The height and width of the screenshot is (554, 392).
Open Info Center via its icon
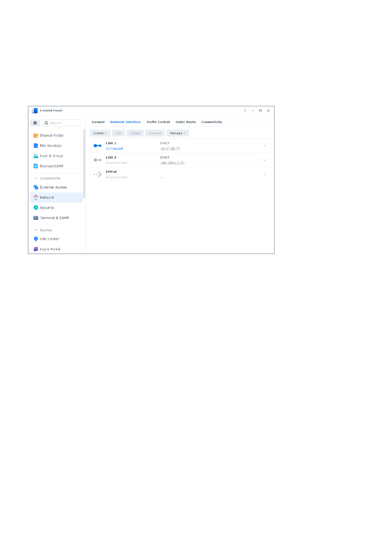(x=36, y=239)
